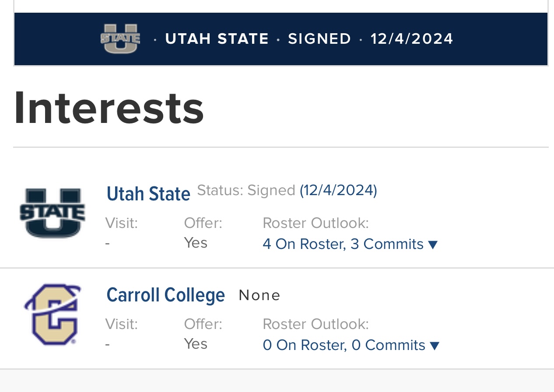The image size is (554, 392).
Task: Click the 'None' status beside Carroll College
Action: [x=259, y=295]
